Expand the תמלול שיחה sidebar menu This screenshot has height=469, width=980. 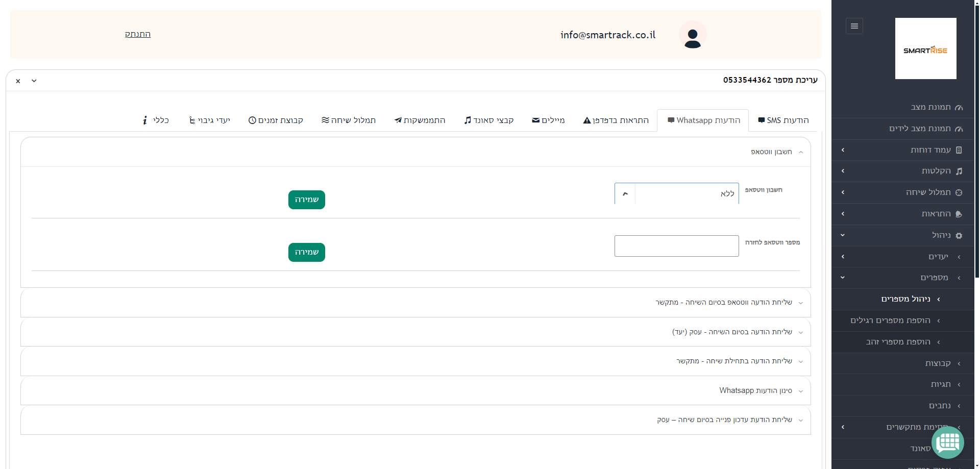(x=902, y=192)
